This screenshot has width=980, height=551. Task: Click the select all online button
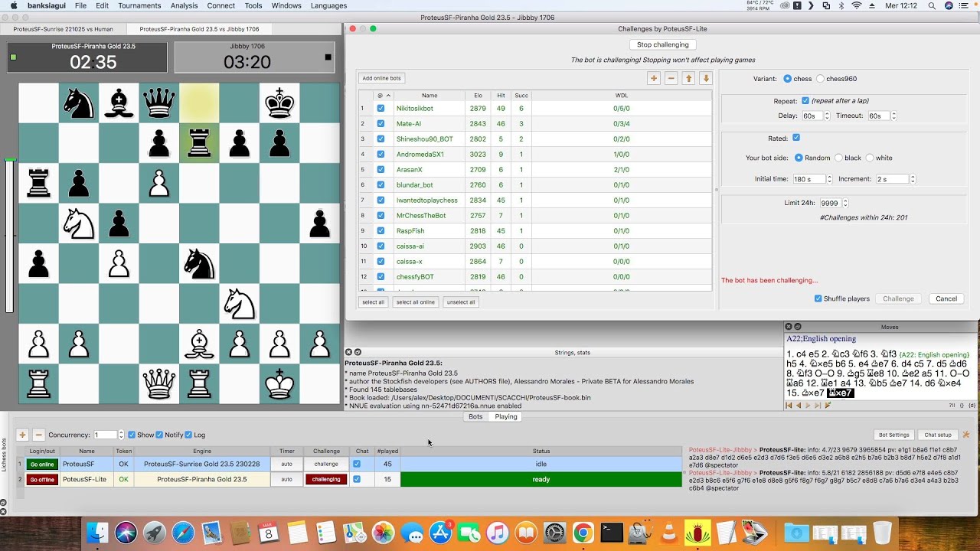pyautogui.click(x=416, y=302)
